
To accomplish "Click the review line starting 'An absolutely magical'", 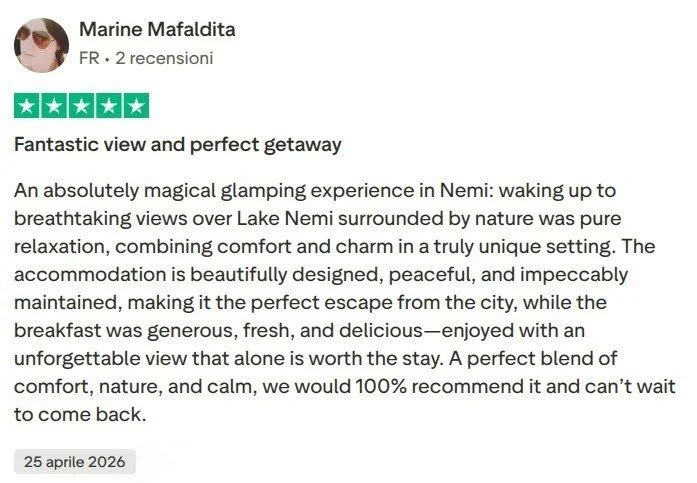I will pos(315,191).
